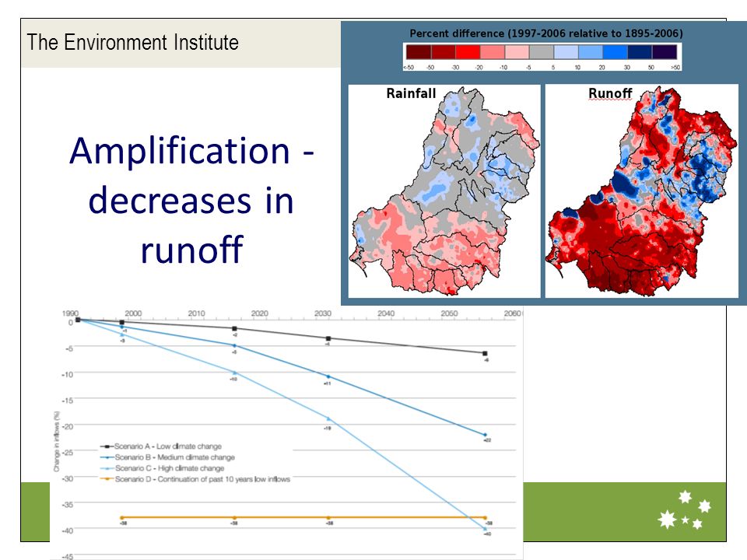Select the 'Amplification - decreases in runoff' title

pyautogui.click(x=191, y=200)
